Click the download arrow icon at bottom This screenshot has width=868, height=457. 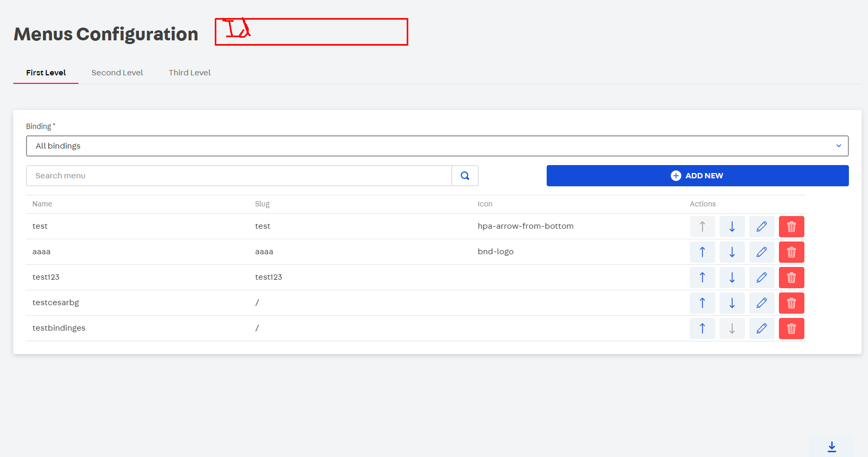pos(832,447)
